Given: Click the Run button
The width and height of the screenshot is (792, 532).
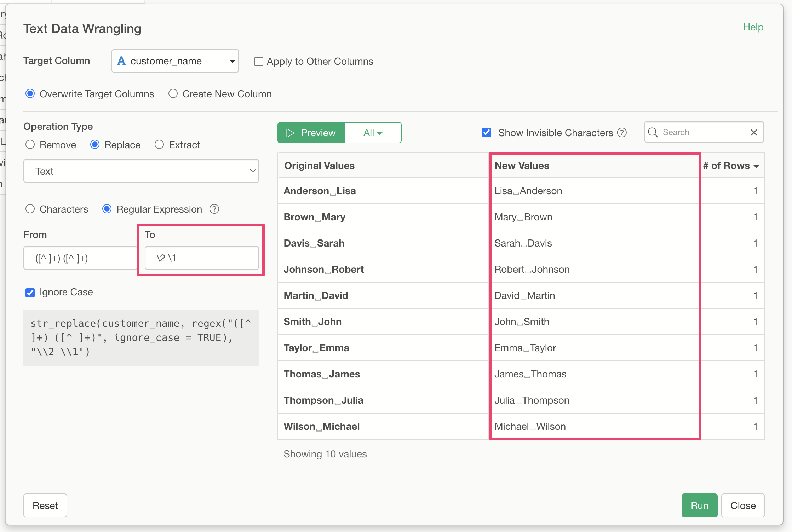Looking at the screenshot, I should pyautogui.click(x=699, y=505).
